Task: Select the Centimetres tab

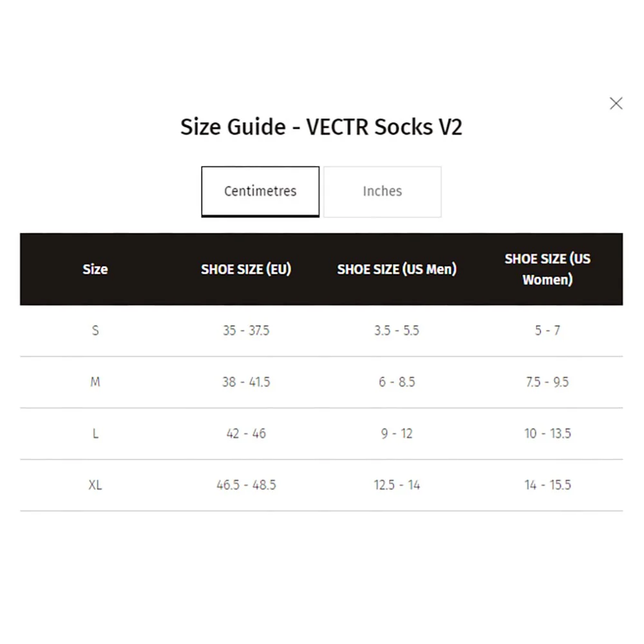Action: (x=260, y=191)
